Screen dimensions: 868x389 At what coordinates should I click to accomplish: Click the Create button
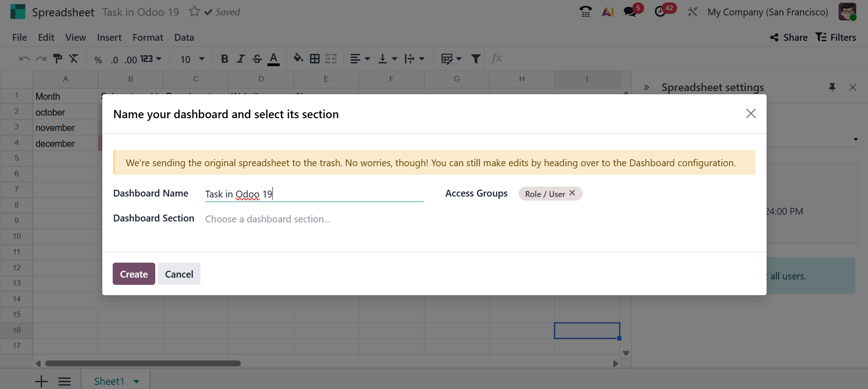click(x=134, y=274)
